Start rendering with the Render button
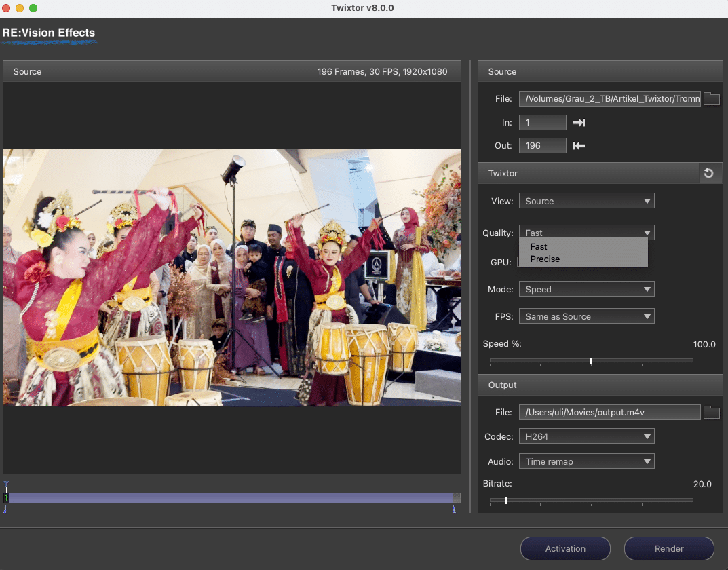The image size is (728, 570). click(669, 548)
